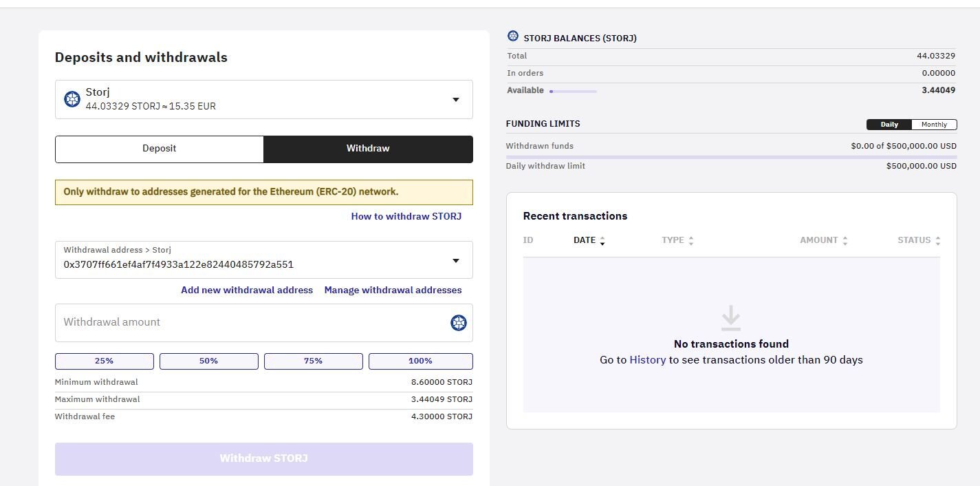This screenshot has height=486, width=980.
Task: Click the ID column header
Action: 528,240
